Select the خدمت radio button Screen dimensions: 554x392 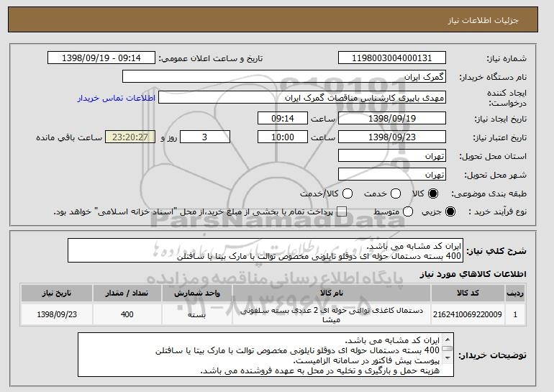pyautogui.click(x=396, y=193)
